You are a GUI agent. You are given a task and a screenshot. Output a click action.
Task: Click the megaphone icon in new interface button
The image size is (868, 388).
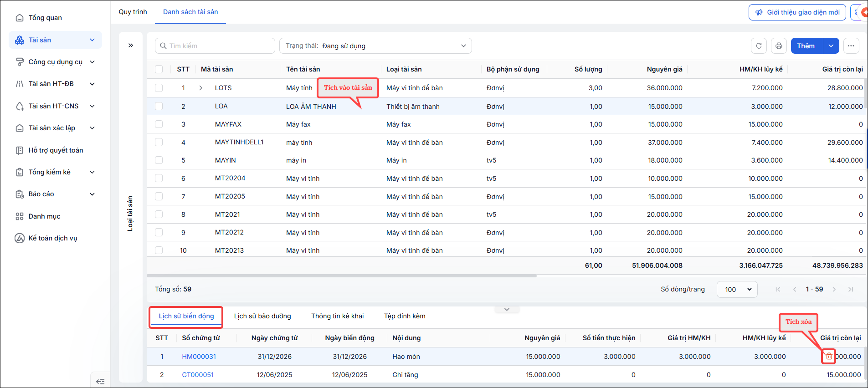pyautogui.click(x=759, y=12)
